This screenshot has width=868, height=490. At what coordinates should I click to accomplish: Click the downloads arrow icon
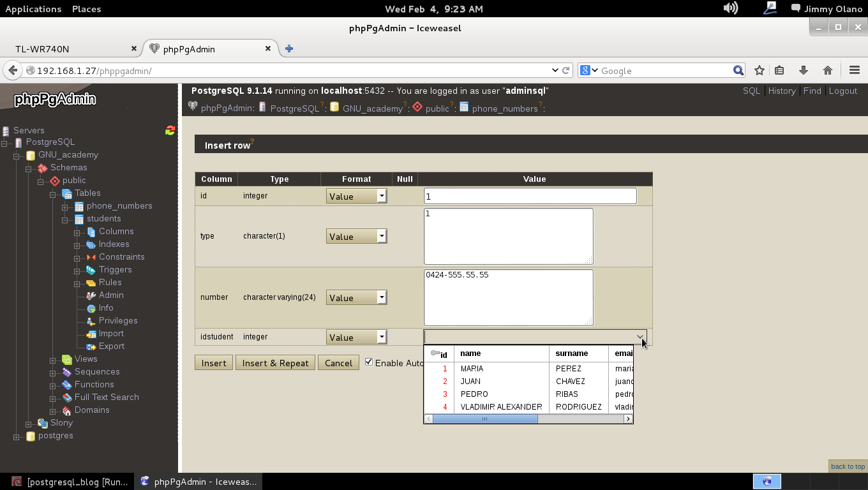pos(804,70)
